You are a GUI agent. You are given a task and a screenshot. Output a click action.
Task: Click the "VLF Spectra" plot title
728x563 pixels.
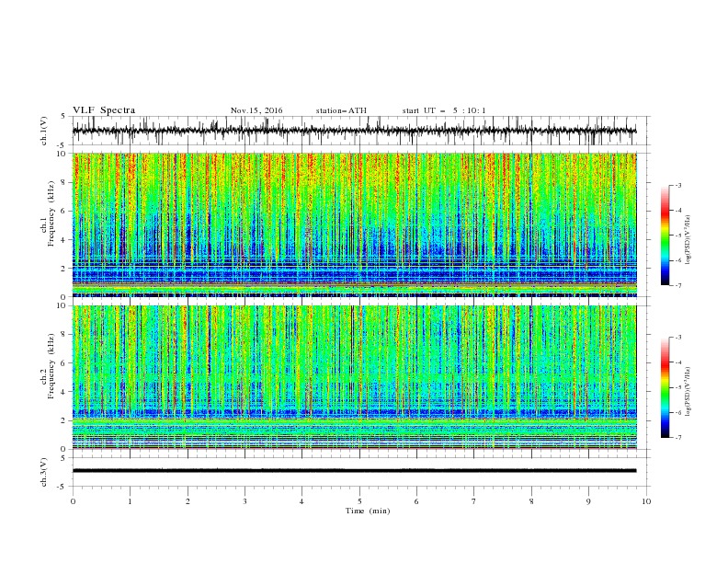coord(104,110)
